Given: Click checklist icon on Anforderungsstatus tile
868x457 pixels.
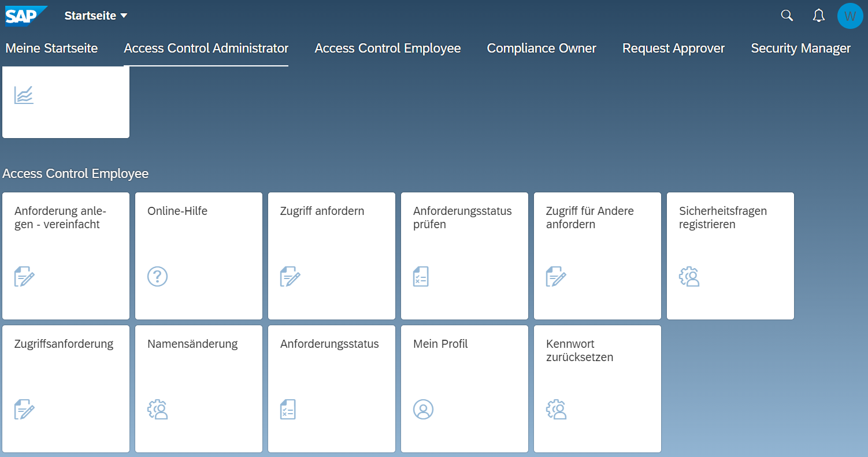Looking at the screenshot, I should click(288, 410).
